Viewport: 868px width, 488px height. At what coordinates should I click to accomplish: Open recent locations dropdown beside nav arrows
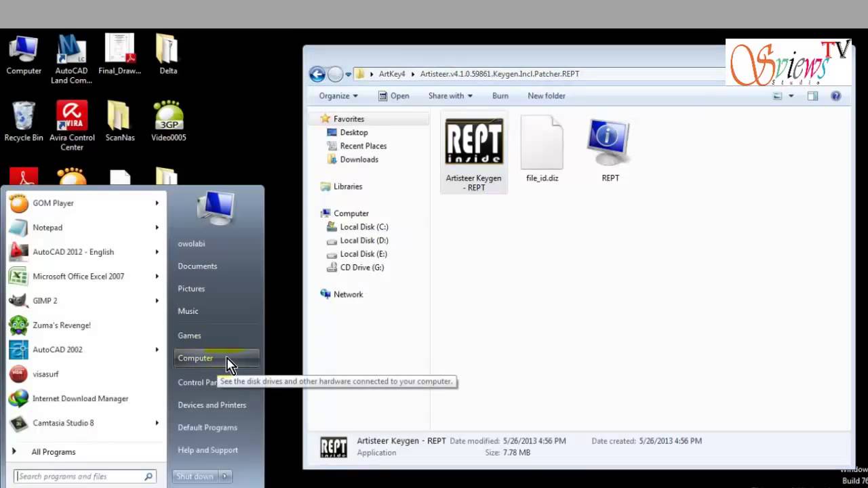point(349,75)
